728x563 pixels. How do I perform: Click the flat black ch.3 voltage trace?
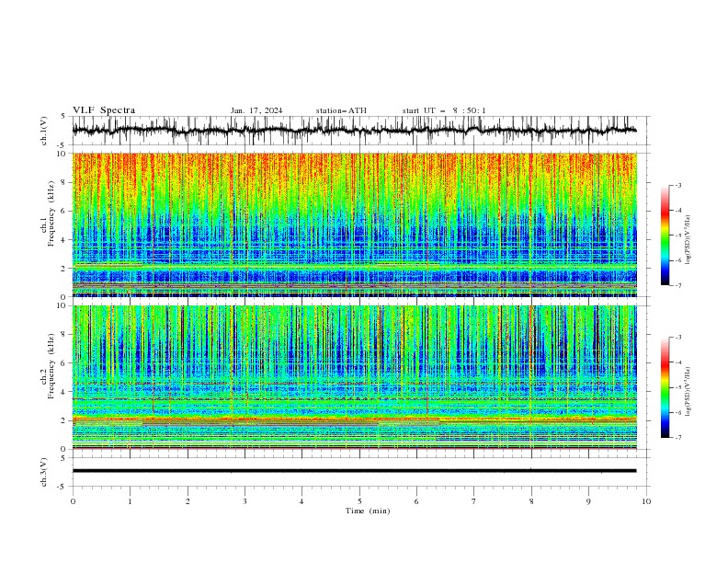tap(354, 471)
